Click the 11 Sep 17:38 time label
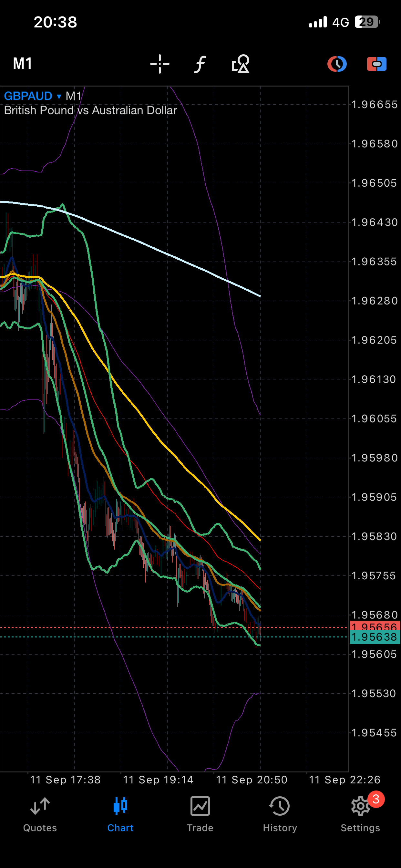This screenshot has height=868, width=401. click(65, 780)
